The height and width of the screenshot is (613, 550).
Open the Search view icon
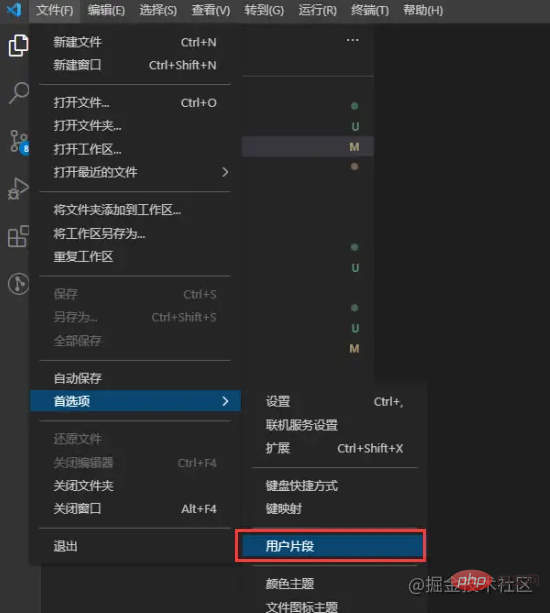18,93
